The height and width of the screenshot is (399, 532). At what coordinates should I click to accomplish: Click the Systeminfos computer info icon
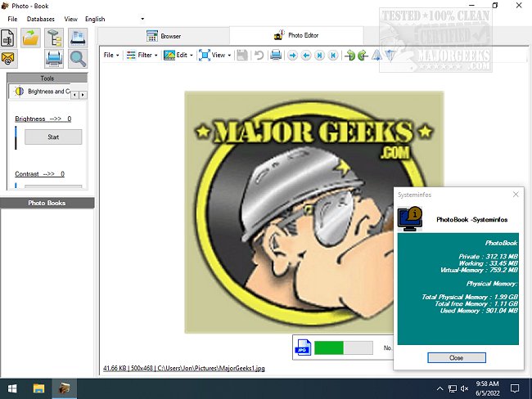click(410, 218)
